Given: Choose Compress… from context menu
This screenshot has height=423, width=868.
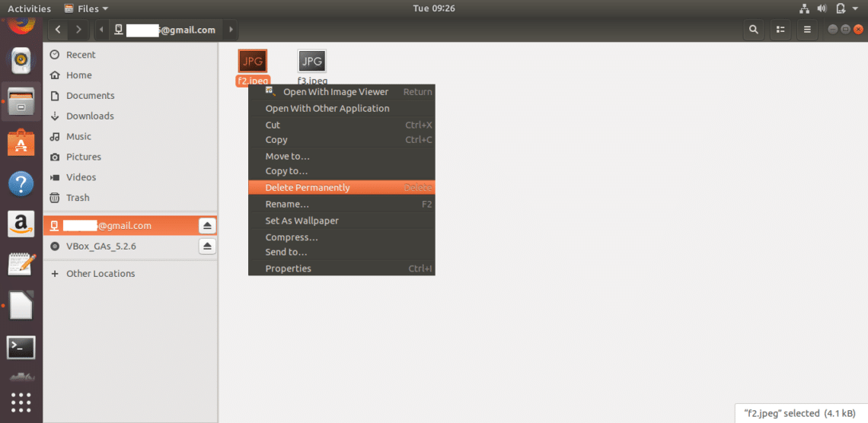Looking at the screenshot, I should 342,238.
